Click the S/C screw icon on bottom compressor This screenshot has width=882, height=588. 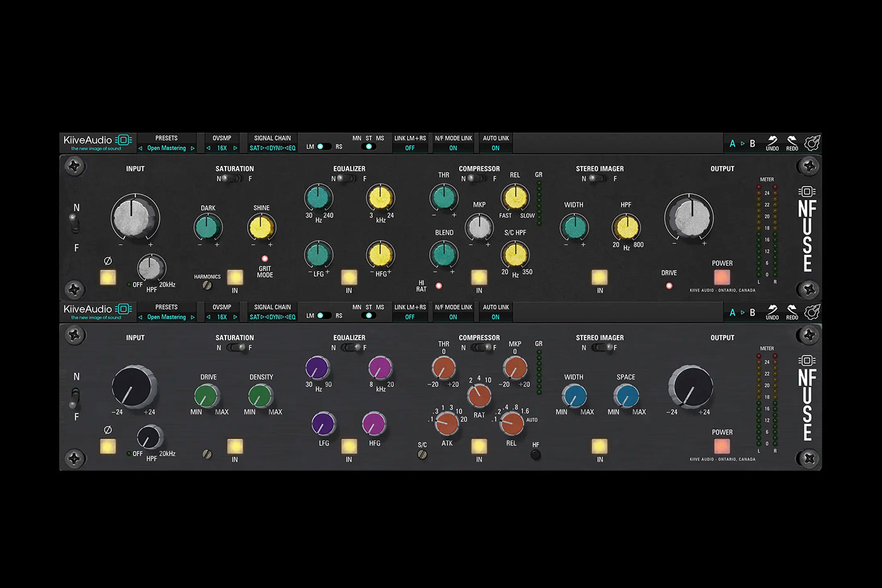coord(422,455)
